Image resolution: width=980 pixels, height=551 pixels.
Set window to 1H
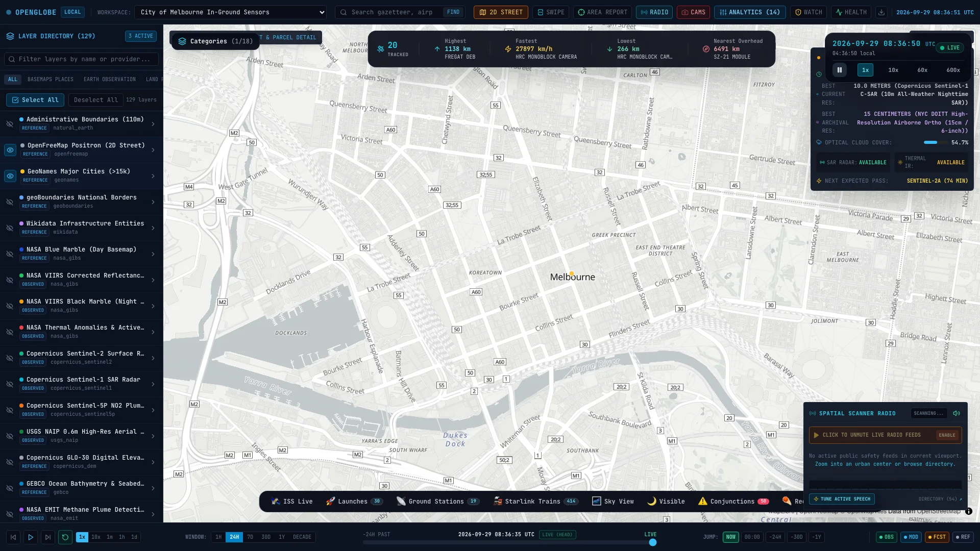218,537
